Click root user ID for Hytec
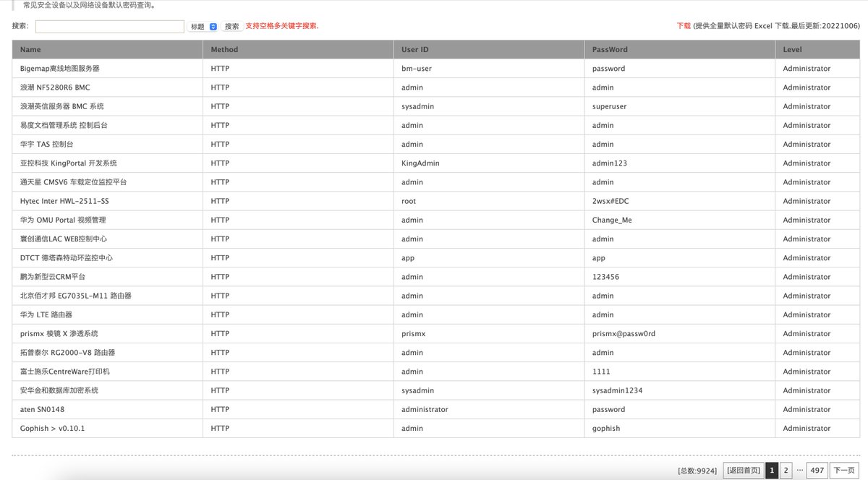Image resolution: width=868 pixels, height=480 pixels. point(409,201)
